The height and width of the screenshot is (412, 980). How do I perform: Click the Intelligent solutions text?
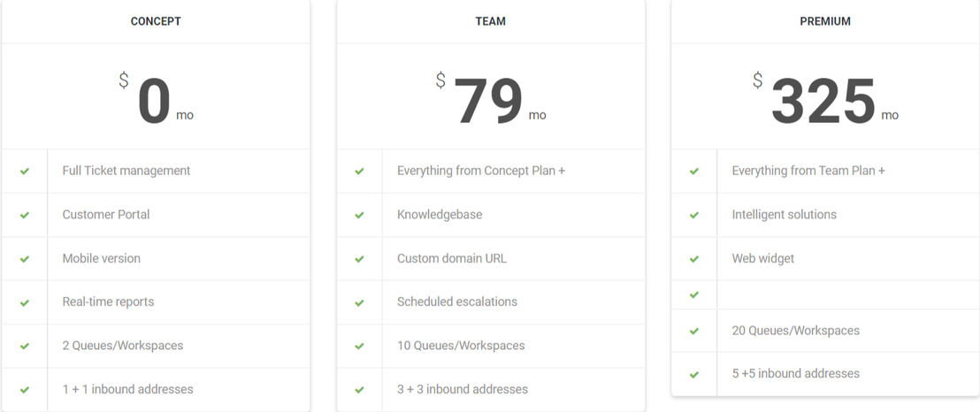(x=784, y=215)
